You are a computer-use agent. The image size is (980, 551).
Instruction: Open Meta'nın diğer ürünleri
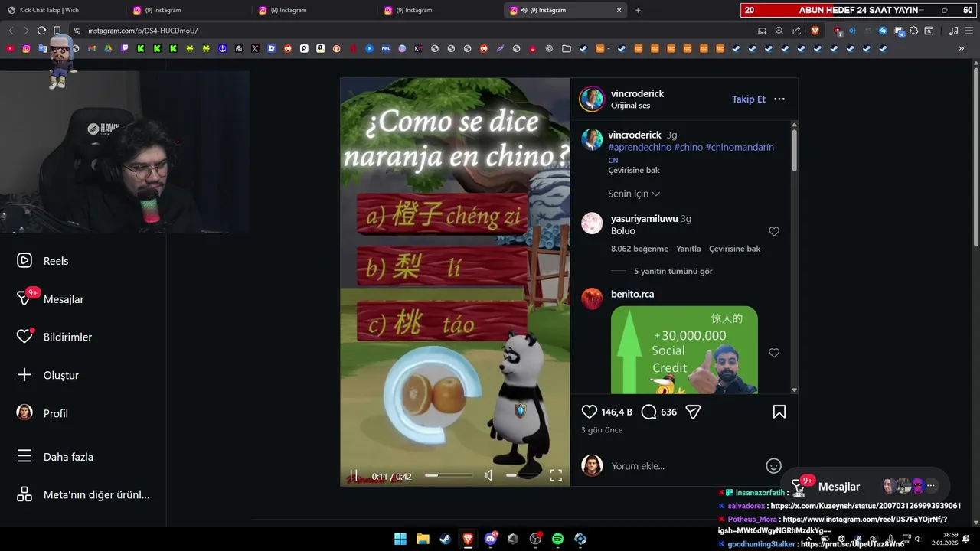83,494
